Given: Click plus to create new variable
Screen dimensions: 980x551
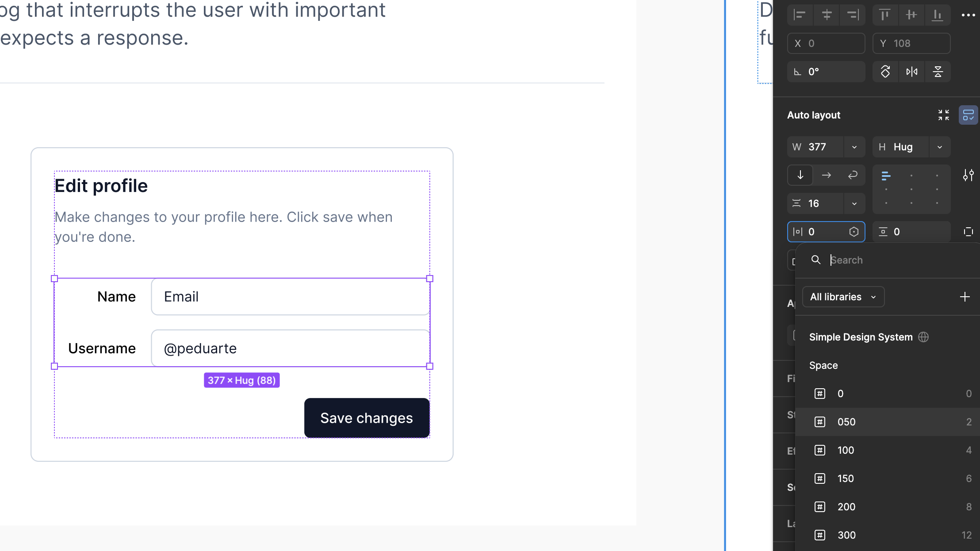Looking at the screenshot, I should click(965, 297).
